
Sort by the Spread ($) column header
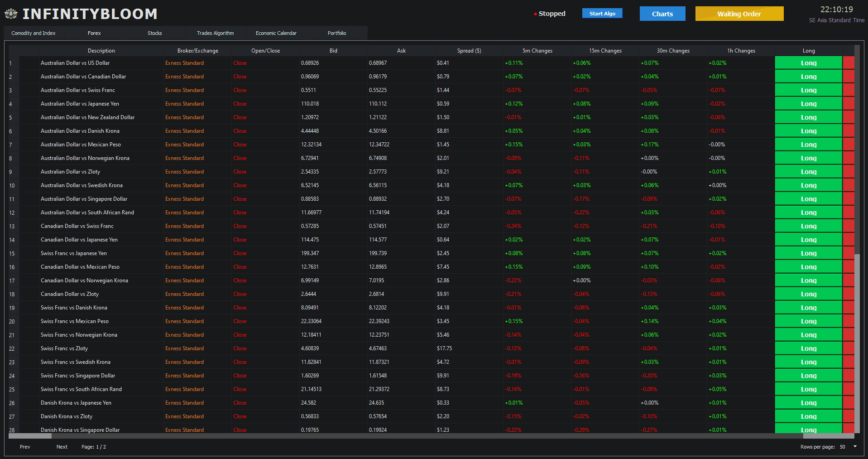point(469,51)
